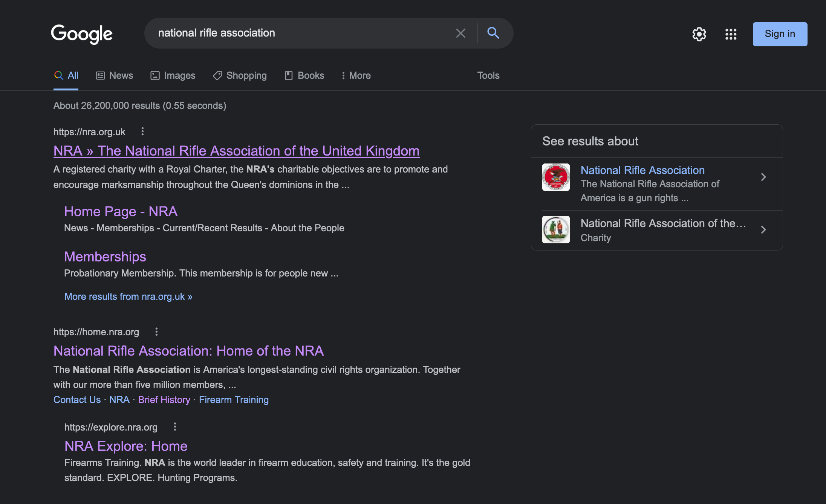Click the See results about heading
This screenshot has width=826, height=504.
(x=590, y=141)
